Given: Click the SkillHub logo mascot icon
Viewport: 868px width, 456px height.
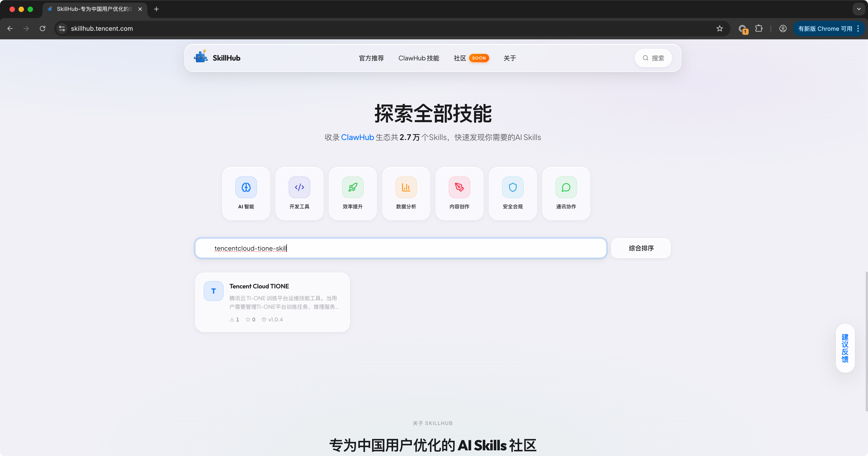Looking at the screenshot, I should [201, 57].
